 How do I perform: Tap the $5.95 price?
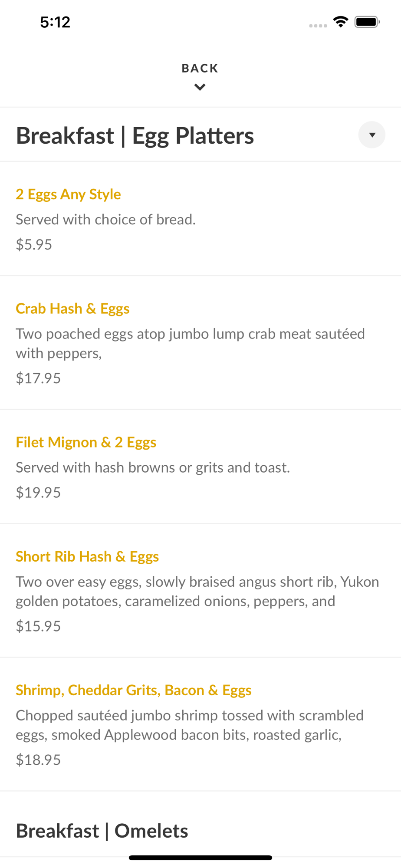[34, 245]
